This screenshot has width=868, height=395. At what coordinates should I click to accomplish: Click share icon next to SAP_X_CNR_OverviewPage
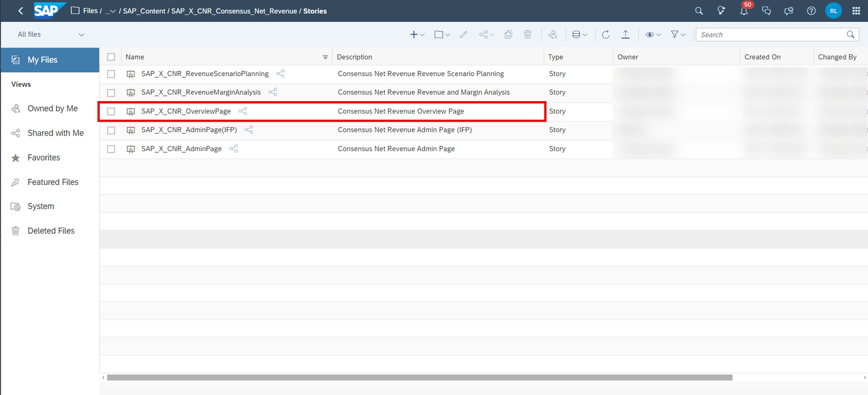242,111
